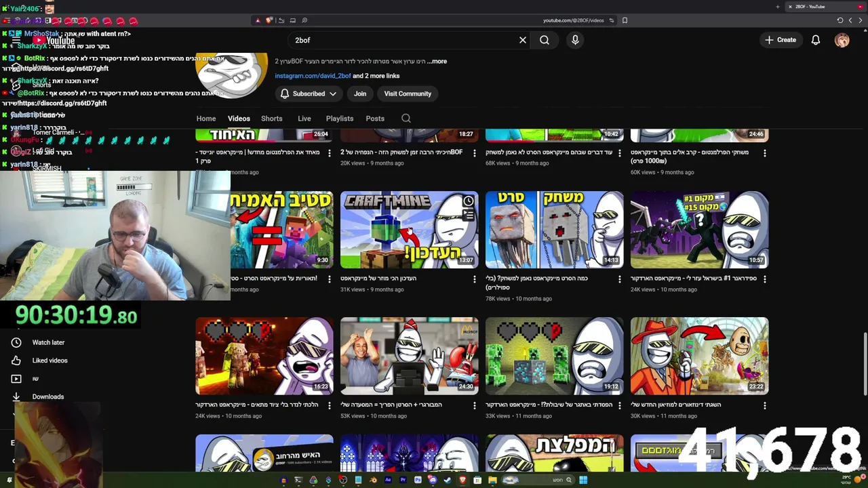The width and height of the screenshot is (868, 488).
Task: Bookmark the page using the address bar bookmark icon
Action: (625, 20)
